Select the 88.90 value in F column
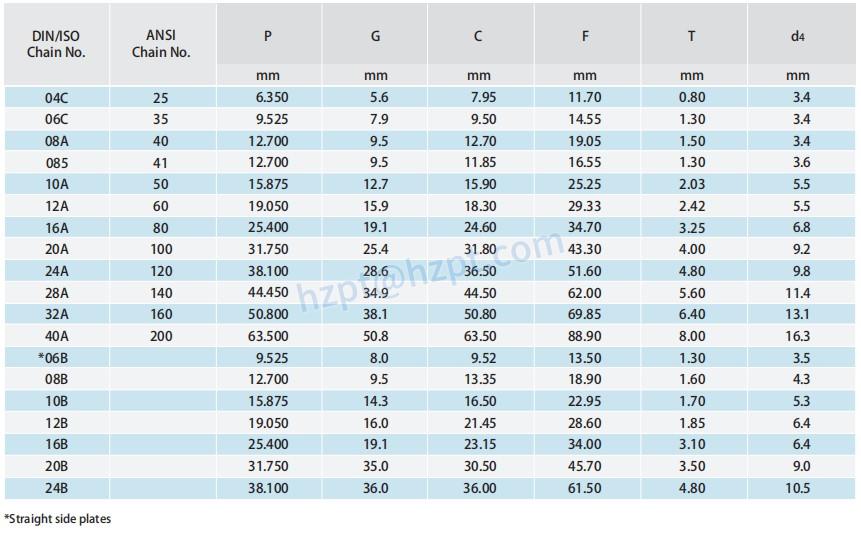This screenshot has height=545, width=861. tap(585, 336)
